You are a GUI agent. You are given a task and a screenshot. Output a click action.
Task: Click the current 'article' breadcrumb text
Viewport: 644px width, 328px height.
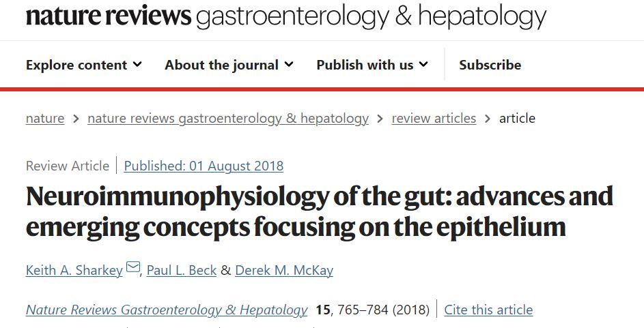tap(517, 119)
